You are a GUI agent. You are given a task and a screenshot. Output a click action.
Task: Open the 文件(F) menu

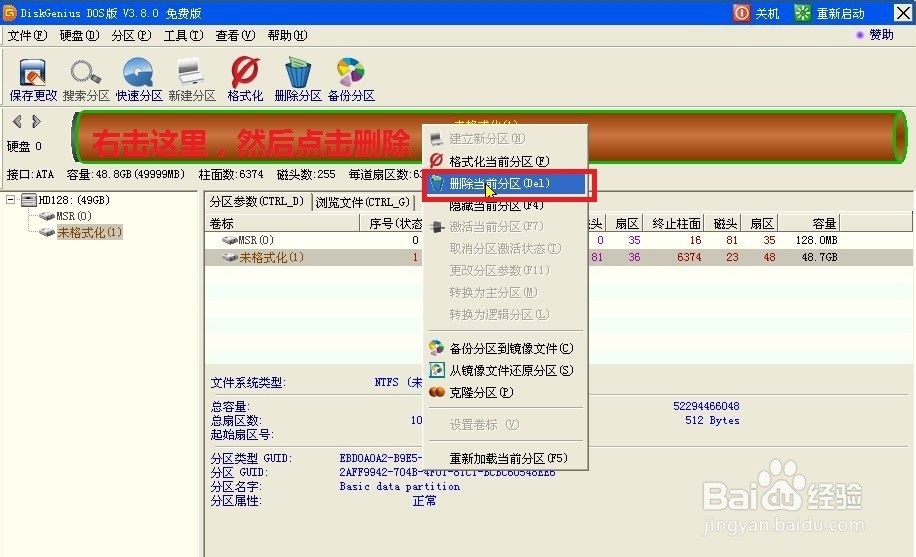click(x=27, y=36)
